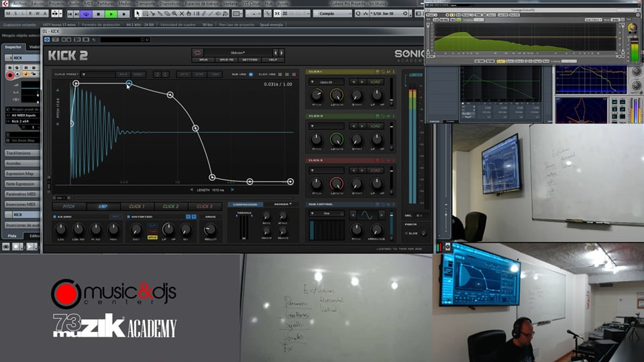This screenshot has width=644, height=362.
Task: Open the Compás grid type dropdown
Action: (332, 13)
